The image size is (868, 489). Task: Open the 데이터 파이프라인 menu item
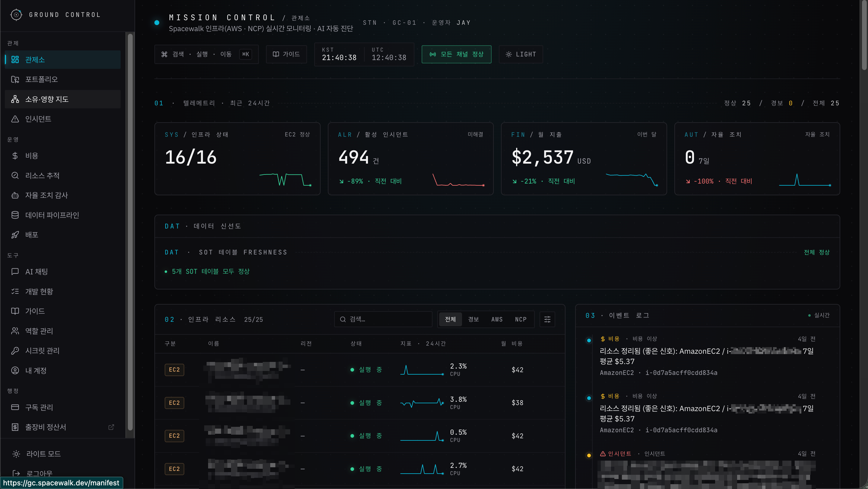pyautogui.click(x=63, y=215)
